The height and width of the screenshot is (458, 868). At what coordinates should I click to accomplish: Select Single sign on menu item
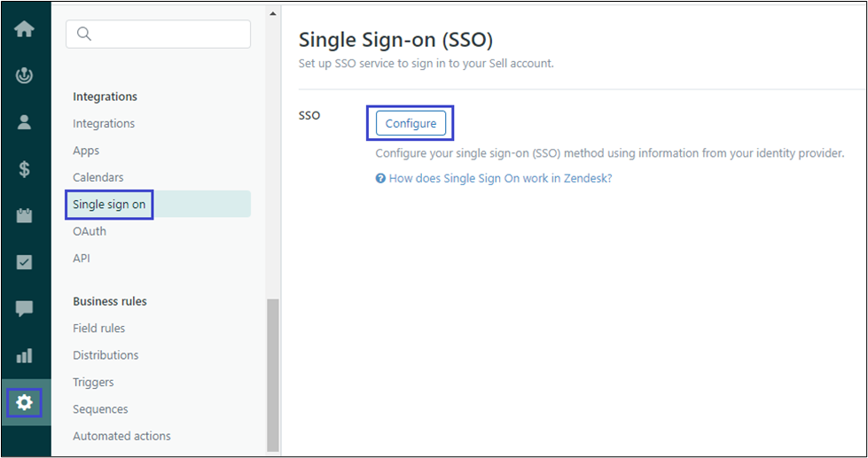[x=110, y=205]
